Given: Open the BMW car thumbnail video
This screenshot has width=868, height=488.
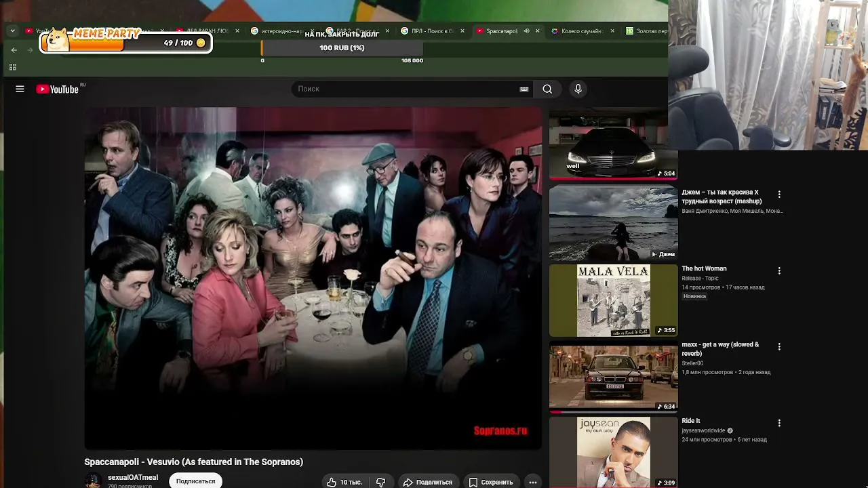Looking at the screenshot, I should click(x=613, y=377).
